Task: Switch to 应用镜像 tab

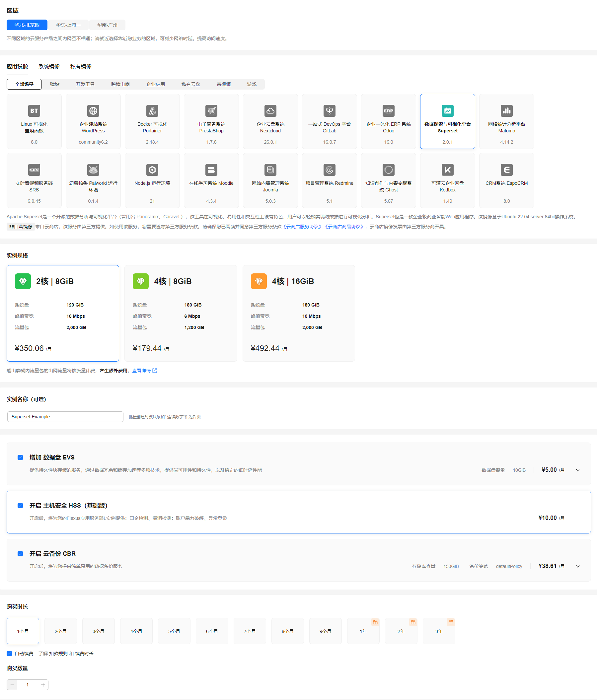Action: click(17, 67)
